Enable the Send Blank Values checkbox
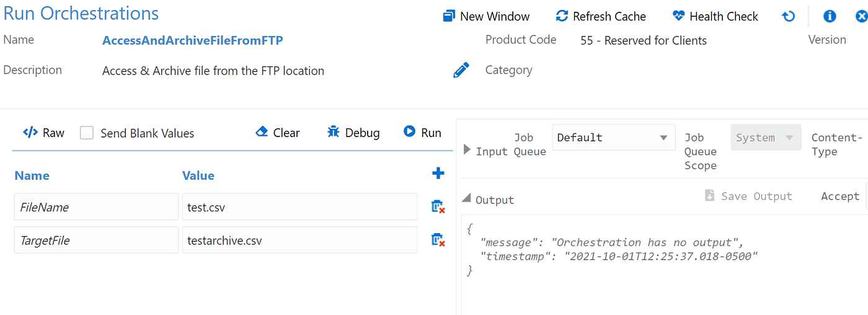The width and height of the screenshot is (868, 315). pyautogui.click(x=87, y=133)
